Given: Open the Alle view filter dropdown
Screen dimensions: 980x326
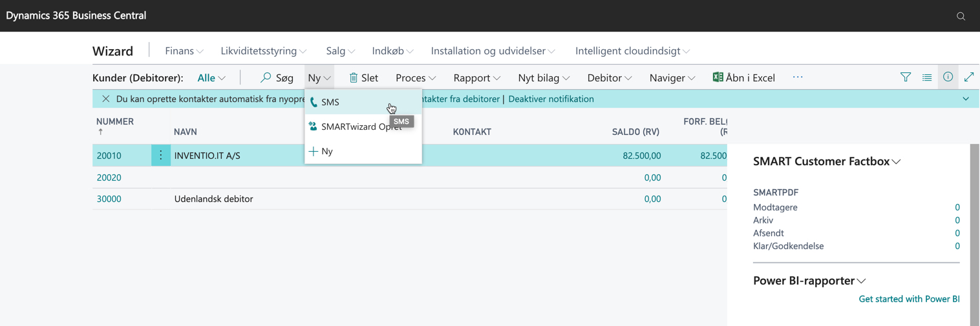Looking at the screenshot, I should coord(211,77).
